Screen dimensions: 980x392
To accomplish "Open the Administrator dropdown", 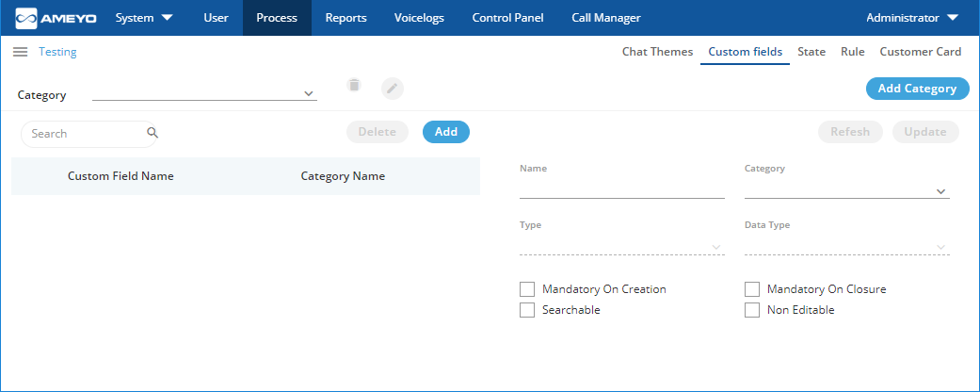I will (x=912, y=18).
